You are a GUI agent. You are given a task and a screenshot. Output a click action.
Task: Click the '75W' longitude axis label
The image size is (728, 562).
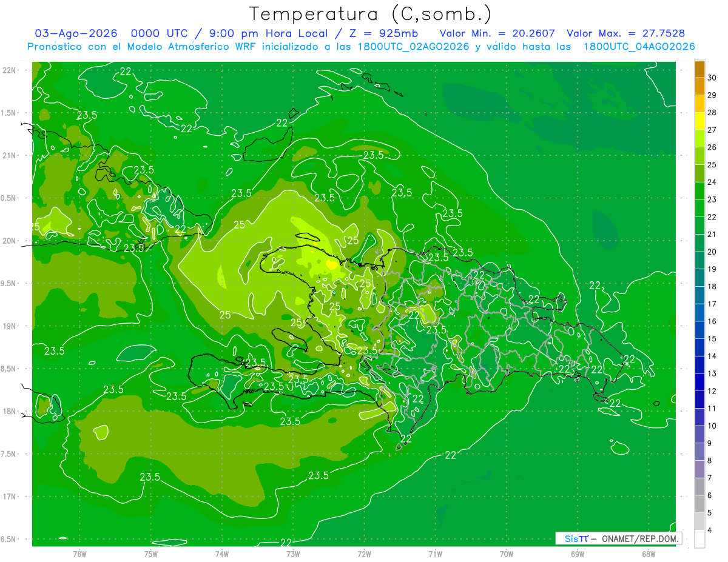[x=150, y=554]
